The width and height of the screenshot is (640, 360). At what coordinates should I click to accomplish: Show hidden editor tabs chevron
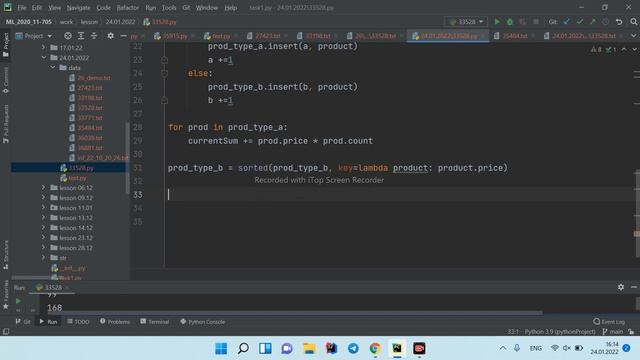pyautogui.click(x=634, y=36)
